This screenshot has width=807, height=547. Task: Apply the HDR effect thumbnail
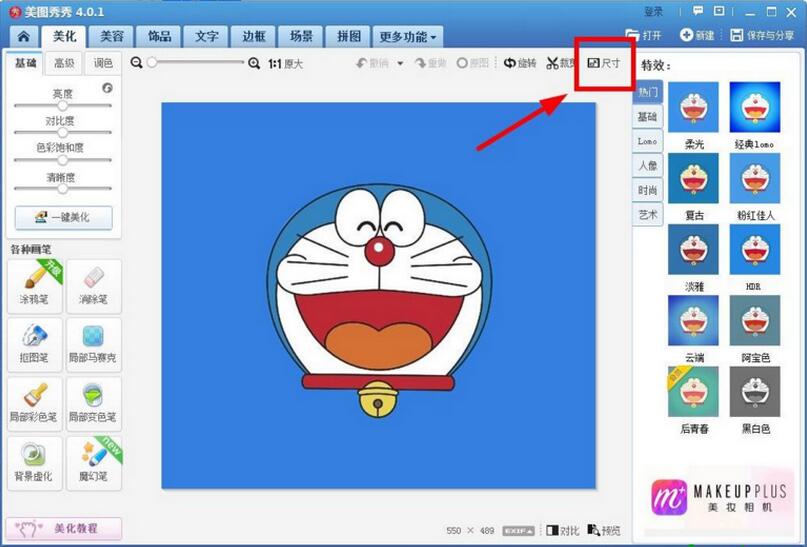pos(755,249)
